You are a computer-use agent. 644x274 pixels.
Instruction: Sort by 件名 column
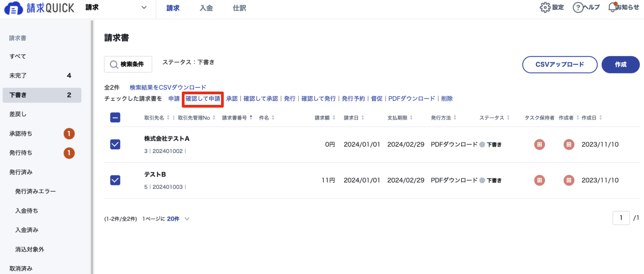tap(273, 118)
